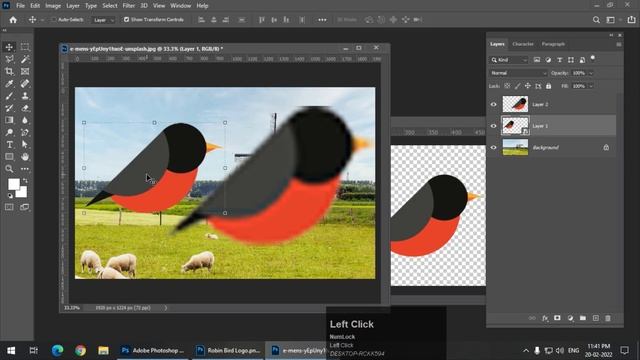Toggle lock position icon
Screen dimensions: 640x360
point(528,86)
